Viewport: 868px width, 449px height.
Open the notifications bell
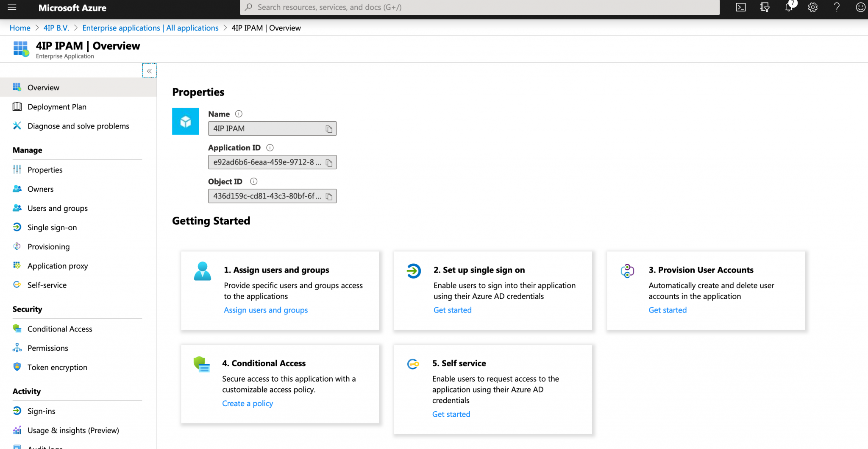788,7
